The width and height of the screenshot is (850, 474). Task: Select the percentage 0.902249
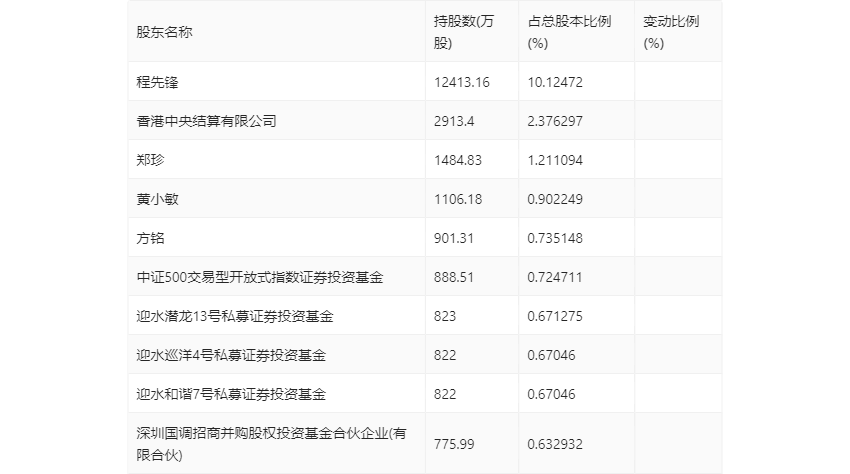point(555,199)
